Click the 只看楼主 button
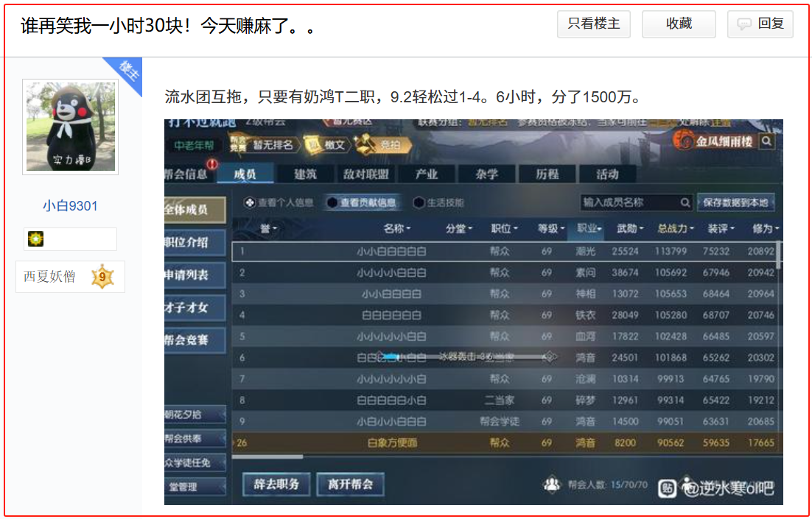812x519 pixels. (594, 24)
